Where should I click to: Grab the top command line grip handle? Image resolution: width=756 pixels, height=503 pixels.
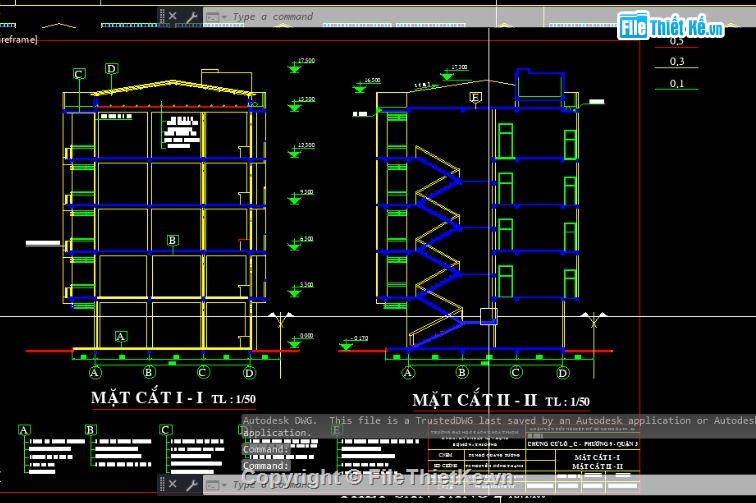162,16
